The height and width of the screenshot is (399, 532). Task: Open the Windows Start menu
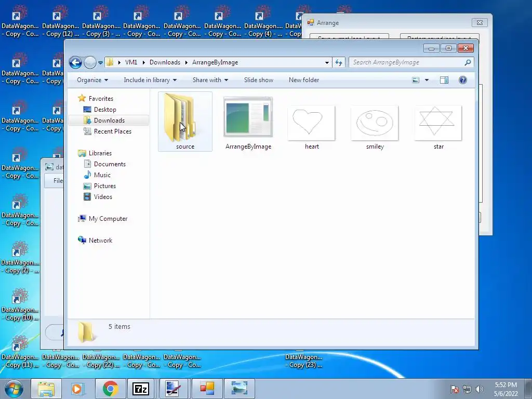14,389
